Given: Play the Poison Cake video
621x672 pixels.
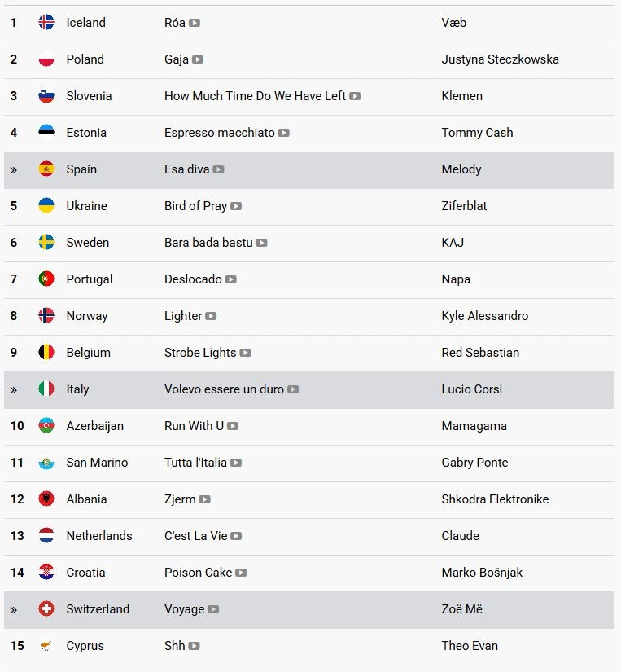Looking at the screenshot, I should pyautogui.click(x=241, y=573).
